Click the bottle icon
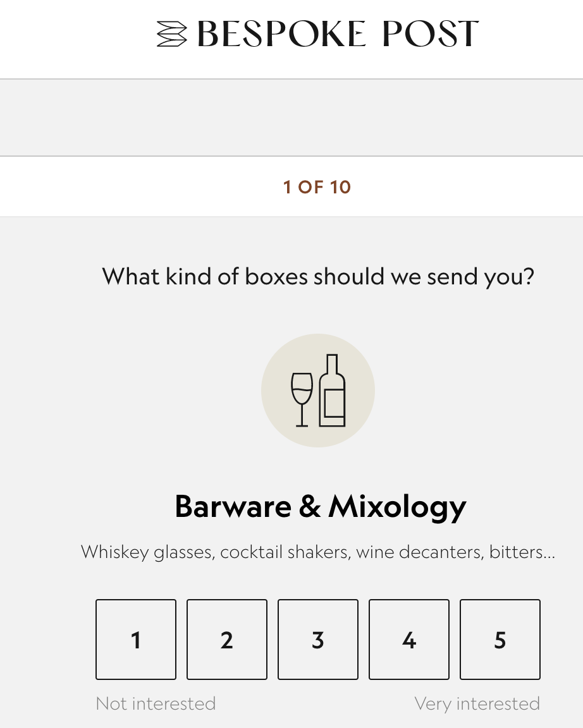 [x=333, y=391]
